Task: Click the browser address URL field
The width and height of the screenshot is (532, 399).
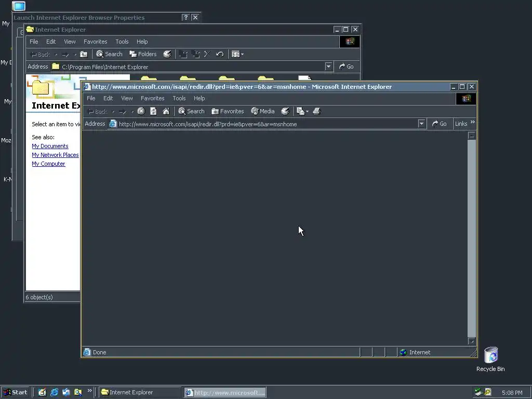Action: point(263,124)
